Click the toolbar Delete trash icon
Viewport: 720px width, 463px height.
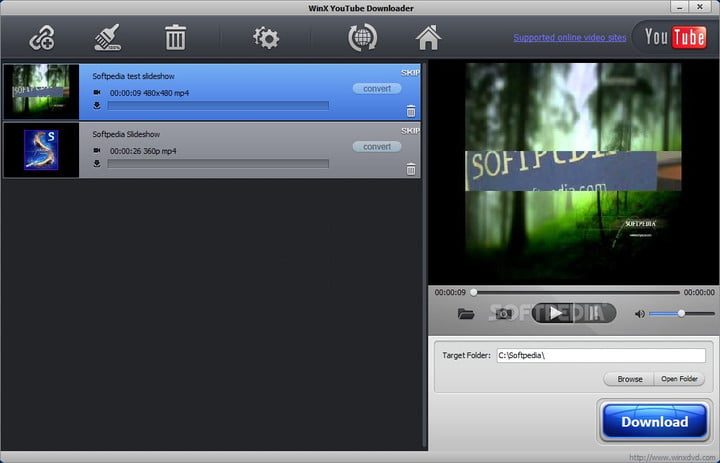coord(175,39)
